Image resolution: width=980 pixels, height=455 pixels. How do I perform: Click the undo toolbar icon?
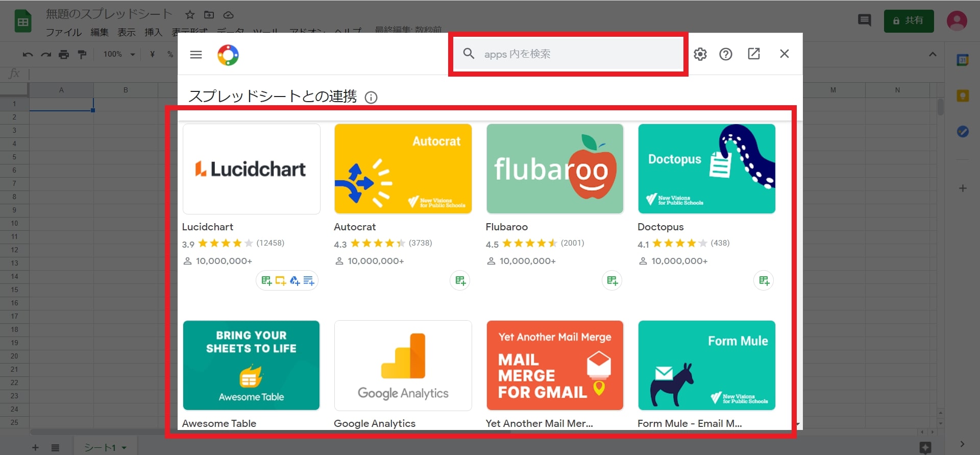28,54
